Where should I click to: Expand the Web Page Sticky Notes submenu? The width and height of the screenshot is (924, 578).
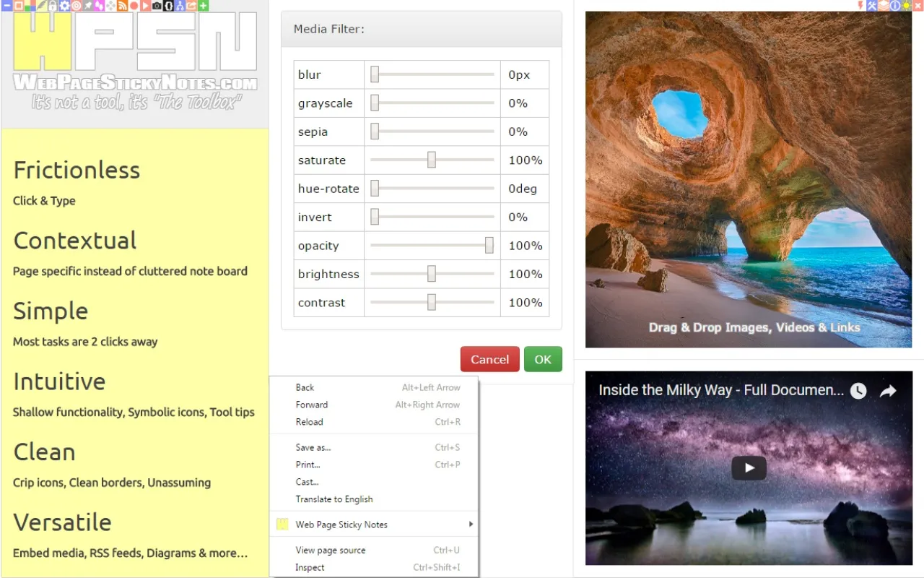[x=343, y=524]
